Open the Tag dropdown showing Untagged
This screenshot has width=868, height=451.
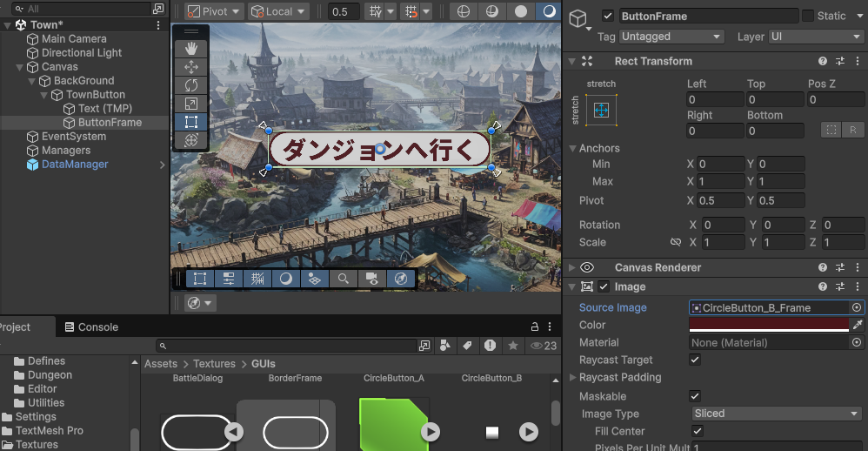(x=671, y=37)
